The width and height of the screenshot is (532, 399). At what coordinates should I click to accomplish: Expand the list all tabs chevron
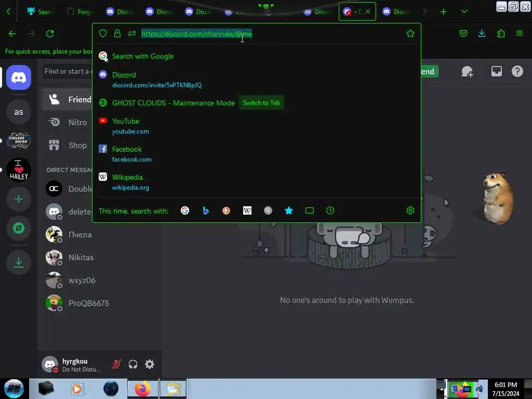point(464,12)
